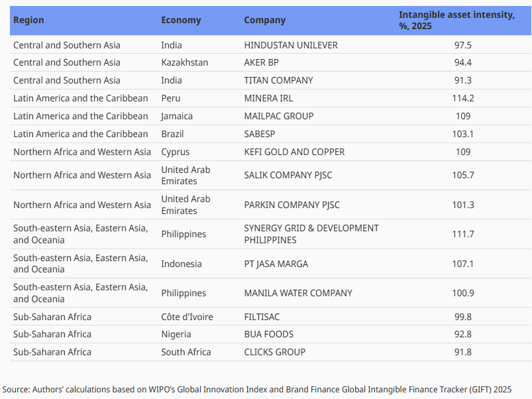Click the South Africa economy cell
The height and width of the screenshot is (399, 532).
coord(186,352)
